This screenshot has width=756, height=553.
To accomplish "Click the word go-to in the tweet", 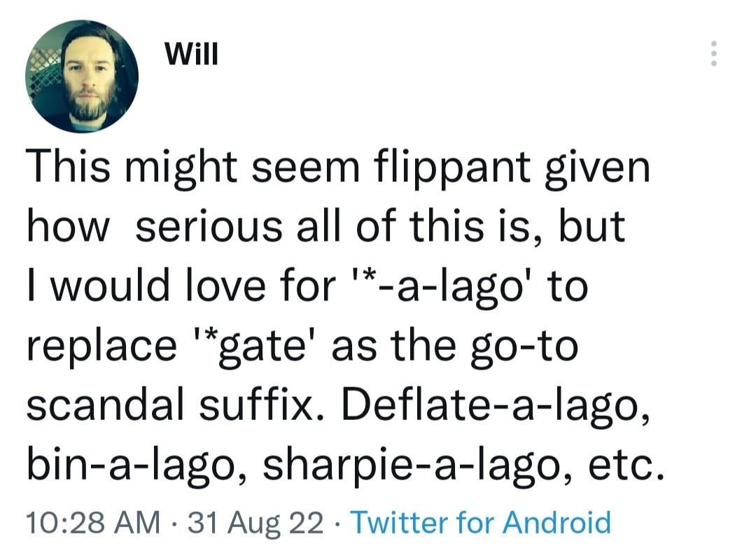I will point(528,347).
